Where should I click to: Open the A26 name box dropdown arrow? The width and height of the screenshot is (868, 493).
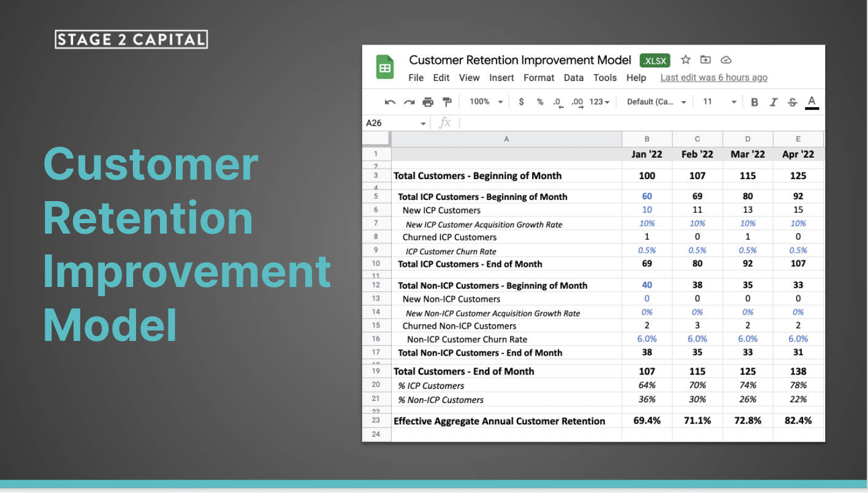pos(423,123)
